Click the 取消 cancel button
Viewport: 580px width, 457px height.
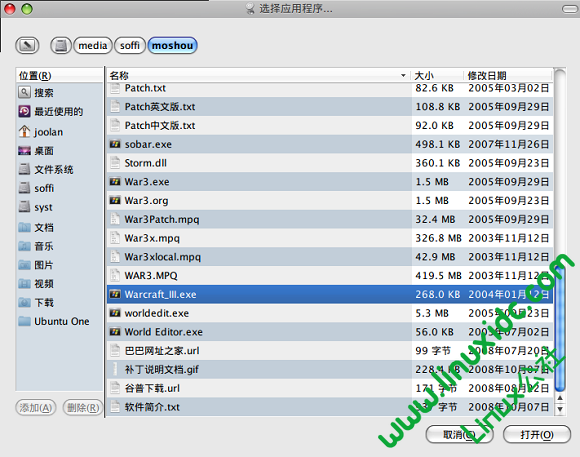(x=459, y=434)
